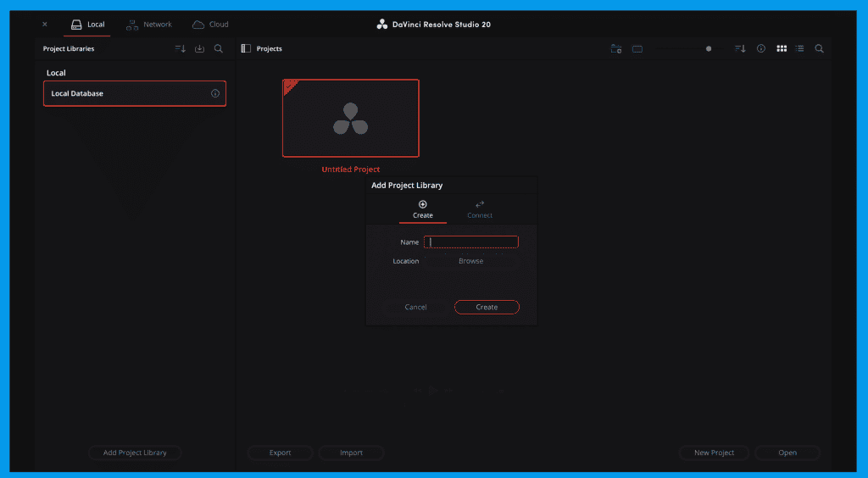868x478 pixels.
Task: Click Browse to choose a location
Action: pyautogui.click(x=471, y=261)
